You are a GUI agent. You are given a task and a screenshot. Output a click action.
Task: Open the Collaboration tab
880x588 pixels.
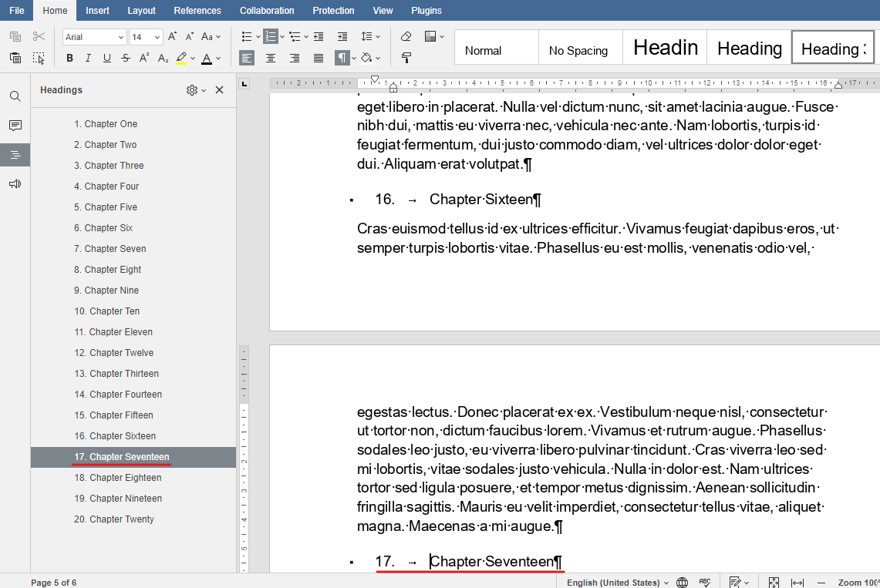[x=267, y=10]
